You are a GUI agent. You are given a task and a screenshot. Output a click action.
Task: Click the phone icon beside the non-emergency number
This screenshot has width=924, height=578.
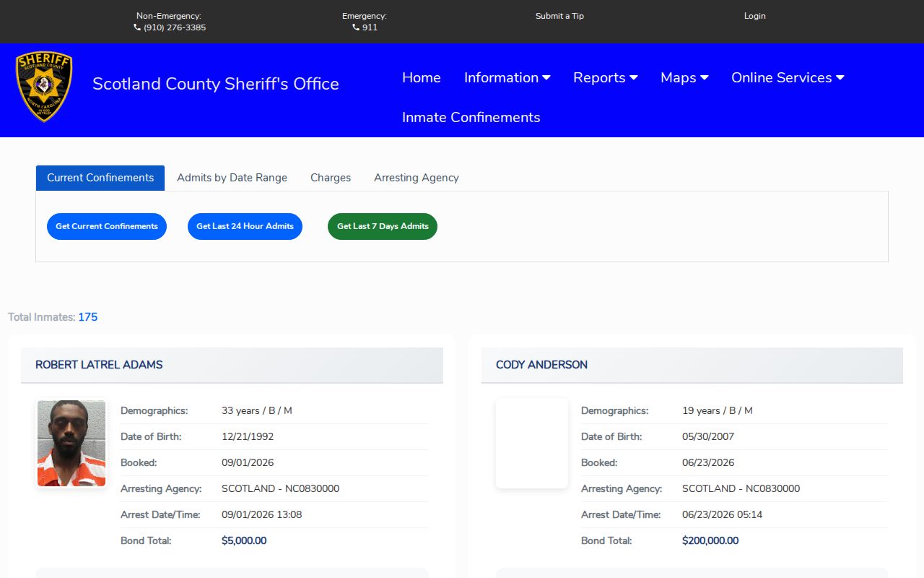(137, 27)
